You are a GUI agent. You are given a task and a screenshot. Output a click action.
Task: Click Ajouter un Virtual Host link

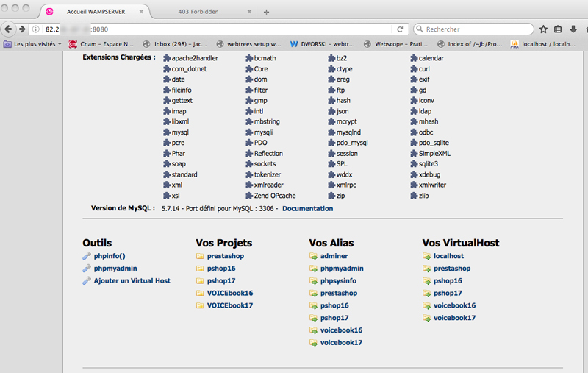click(x=132, y=281)
